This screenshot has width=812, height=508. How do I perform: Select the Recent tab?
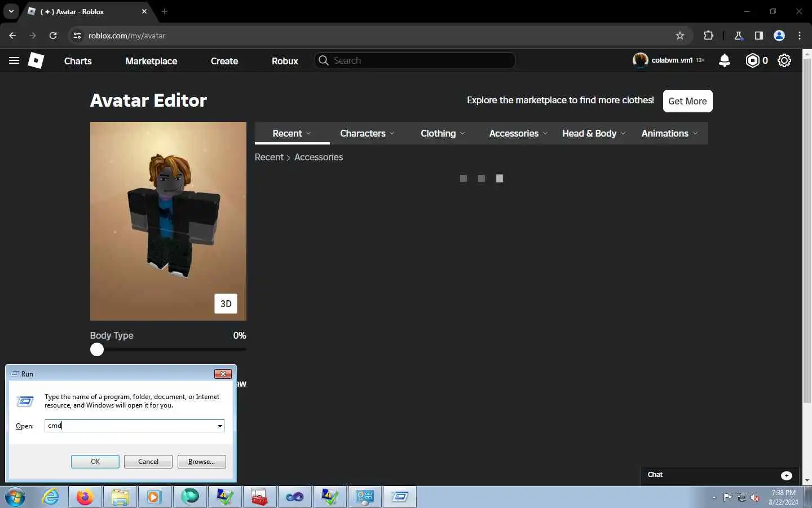click(x=292, y=133)
